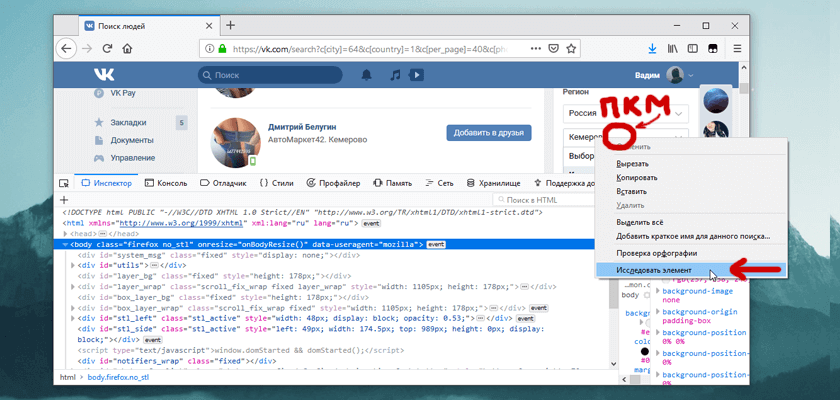Expand the div id layer_wrap node
840x400 pixels.
(x=73, y=286)
